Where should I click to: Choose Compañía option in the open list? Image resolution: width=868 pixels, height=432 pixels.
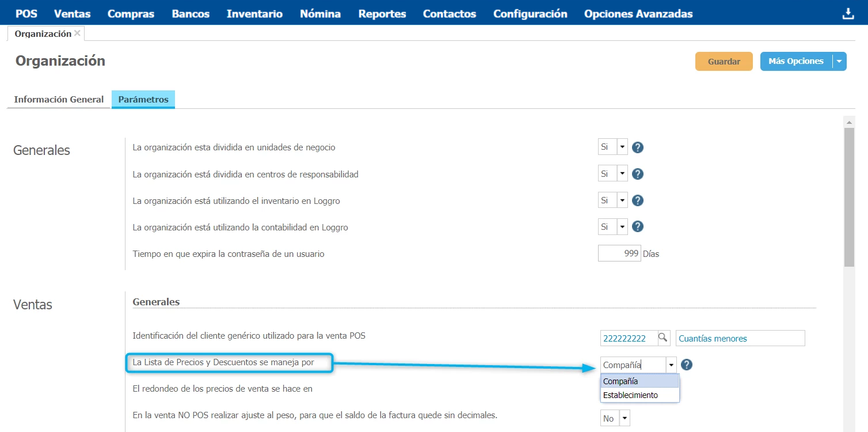pyautogui.click(x=620, y=381)
